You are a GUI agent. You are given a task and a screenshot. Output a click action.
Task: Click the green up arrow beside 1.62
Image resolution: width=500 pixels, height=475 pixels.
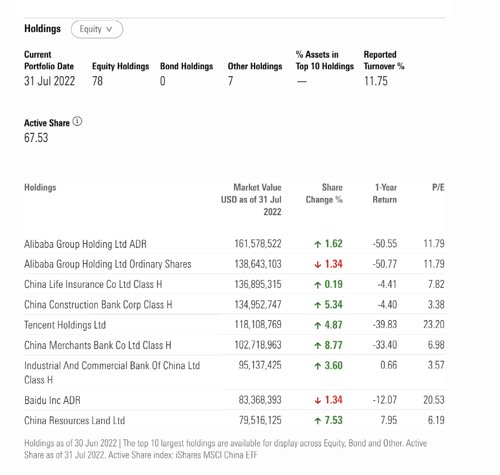coord(317,244)
